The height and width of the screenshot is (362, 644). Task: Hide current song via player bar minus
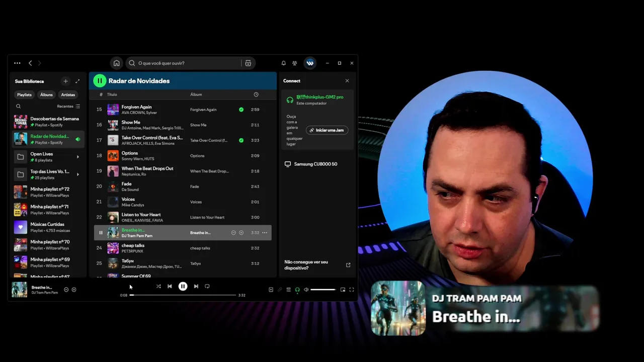(x=66, y=290)
